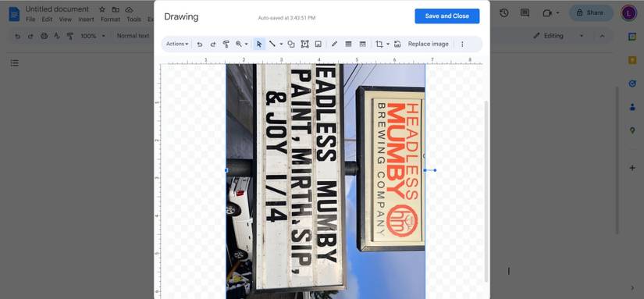Pick the Text box tool
The height and width of the screenshot is (299, 644).
(304, 44)
